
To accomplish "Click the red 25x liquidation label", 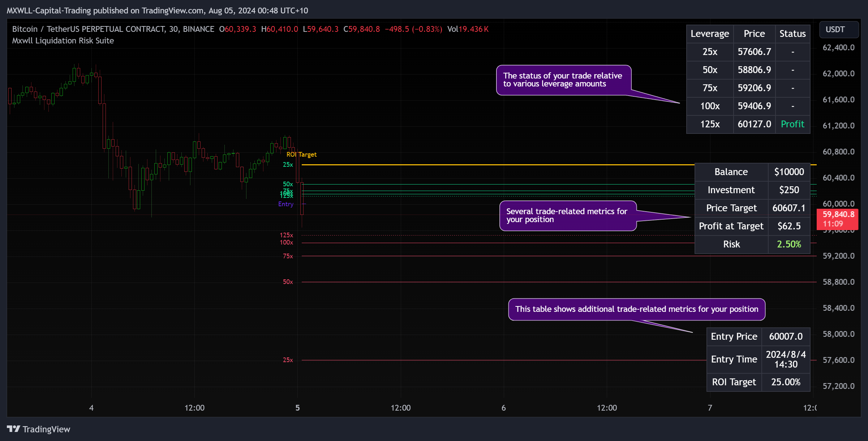I will point(288,360).
